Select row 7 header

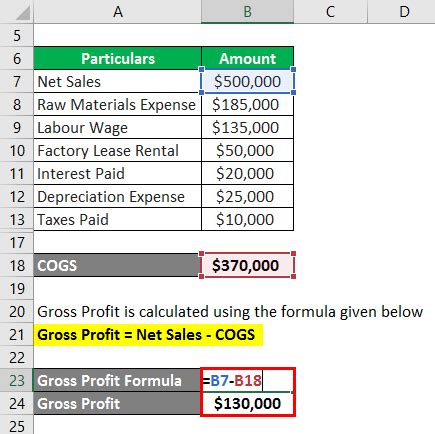point(17,81)
